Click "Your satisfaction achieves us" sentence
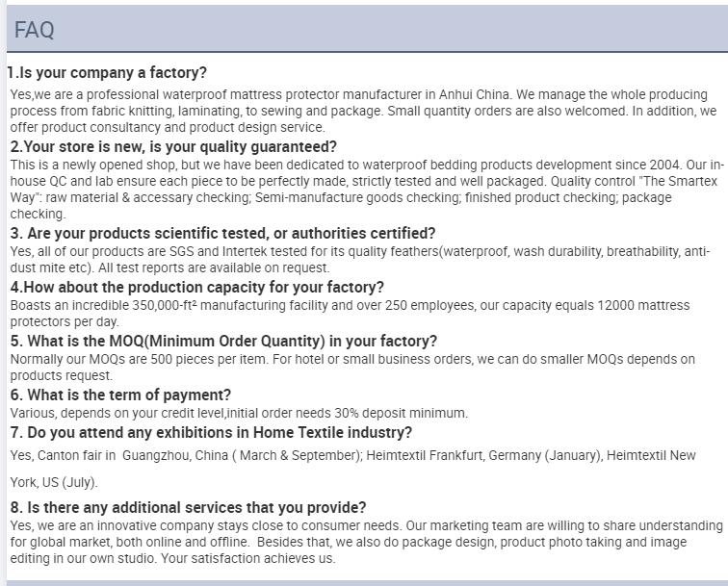Screen dimensions: 728x586 click(247, 558)
